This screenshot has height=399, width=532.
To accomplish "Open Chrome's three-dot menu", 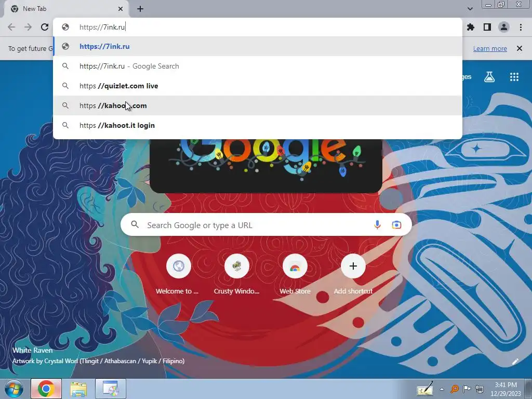I will point(521,27).
